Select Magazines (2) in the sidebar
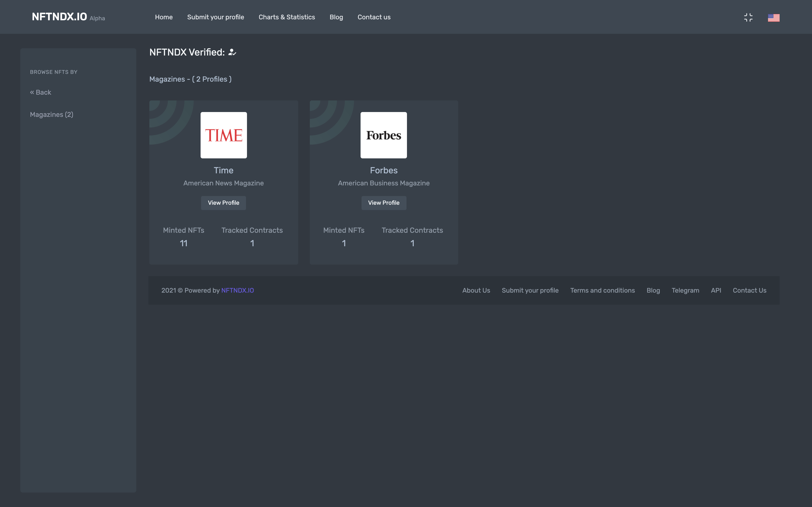This screenshot has width=812, height=507. point(51,114)
